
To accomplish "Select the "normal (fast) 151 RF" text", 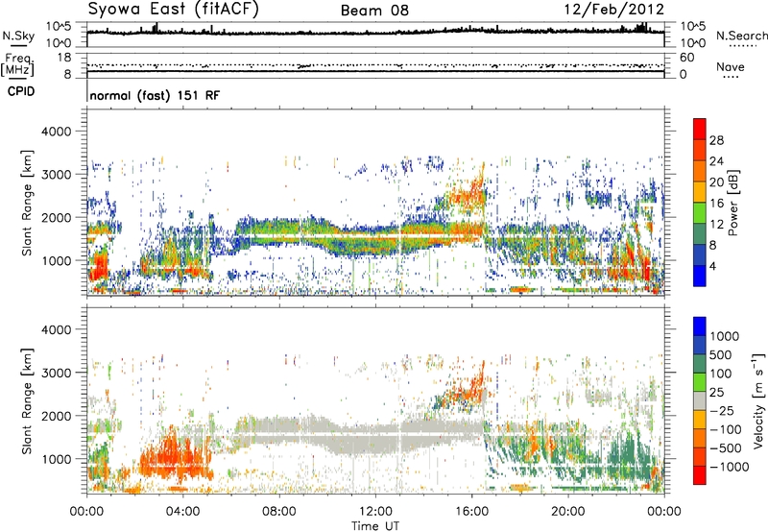I will (155, 95).
